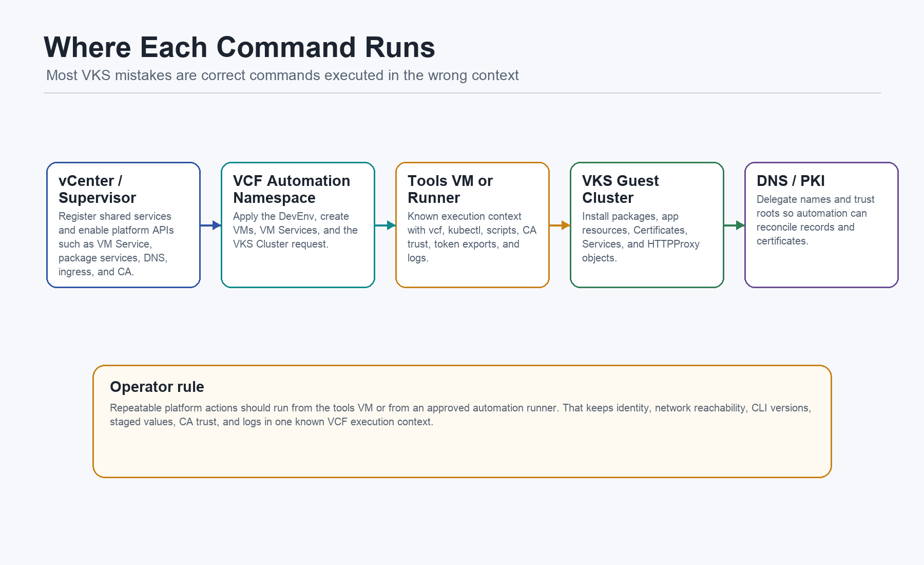Select the 'Tools VM or Runner' heading
This screenshot has height=565, width=924.
[450, 189]
